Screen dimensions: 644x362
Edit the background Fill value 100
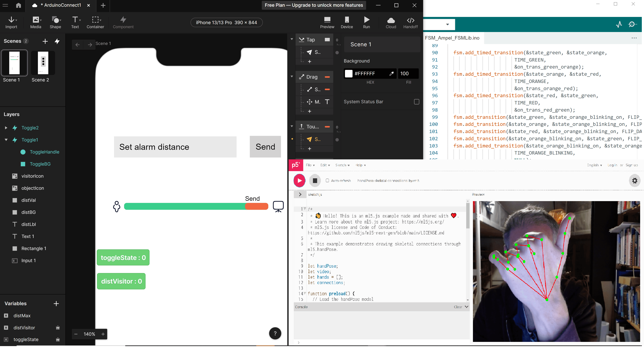point(408,73)
